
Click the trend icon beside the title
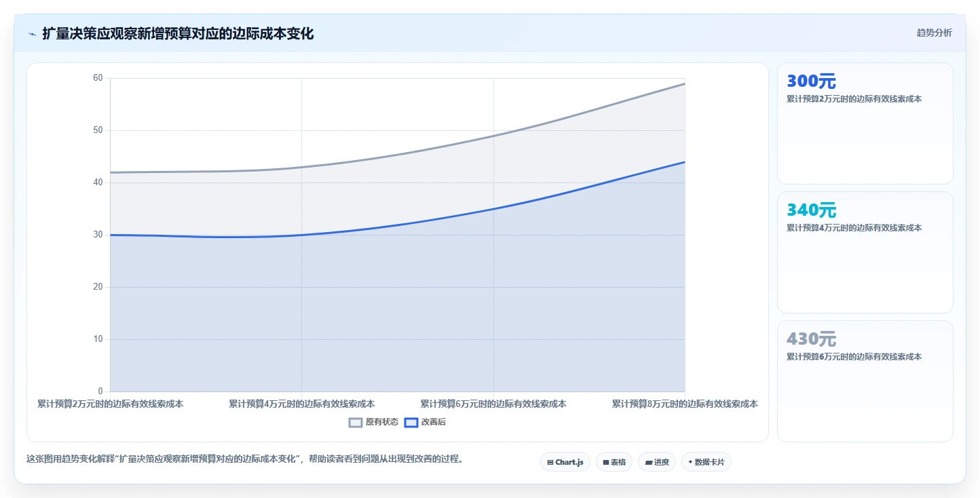coord(32,34)
